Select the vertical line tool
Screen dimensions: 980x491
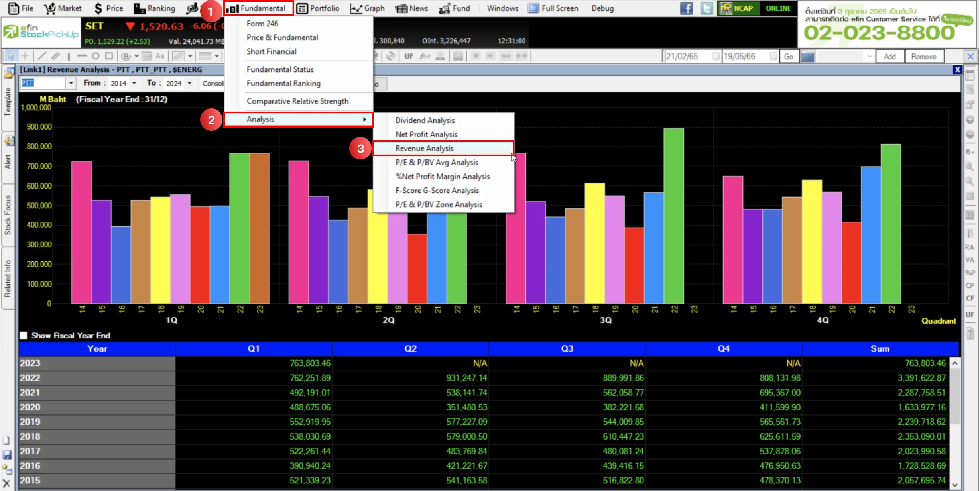(x=69, y=56)
